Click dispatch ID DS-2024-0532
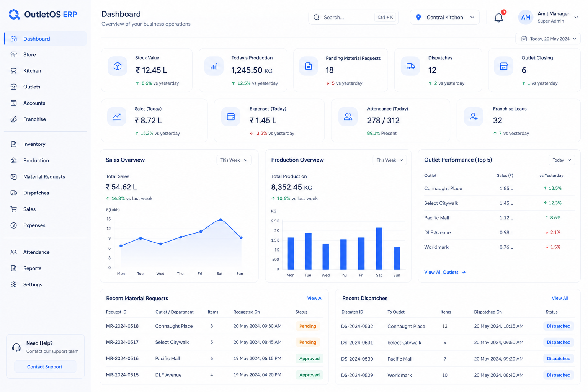The image size is (588, 392). 357,327
